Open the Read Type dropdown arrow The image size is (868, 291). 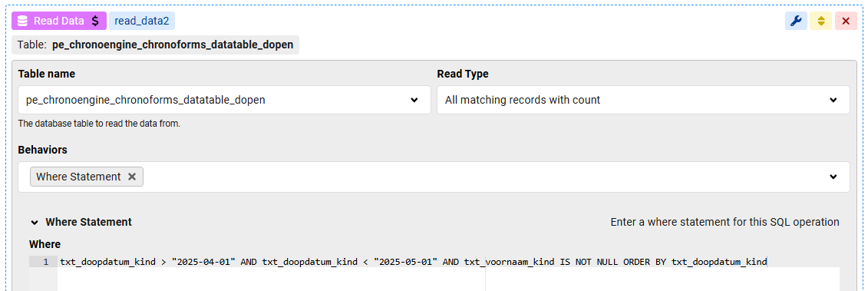point(833,100)
